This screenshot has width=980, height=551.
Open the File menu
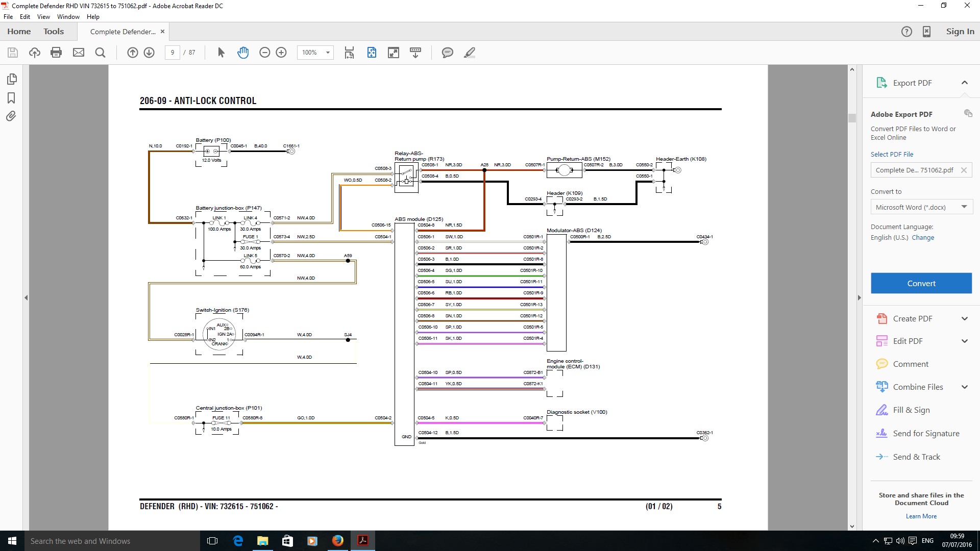coord(8,17)
